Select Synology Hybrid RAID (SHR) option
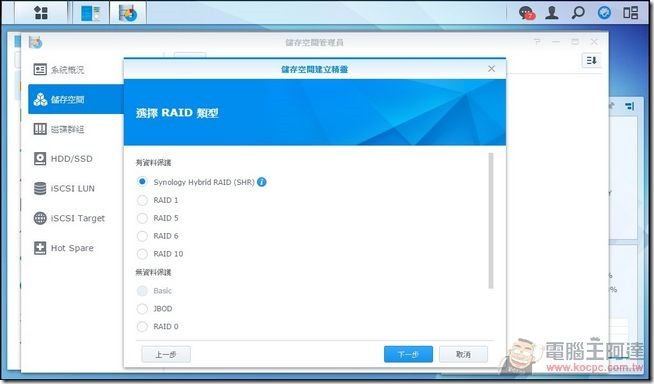This screenshot has height=384, width=654. coord(142,182)
